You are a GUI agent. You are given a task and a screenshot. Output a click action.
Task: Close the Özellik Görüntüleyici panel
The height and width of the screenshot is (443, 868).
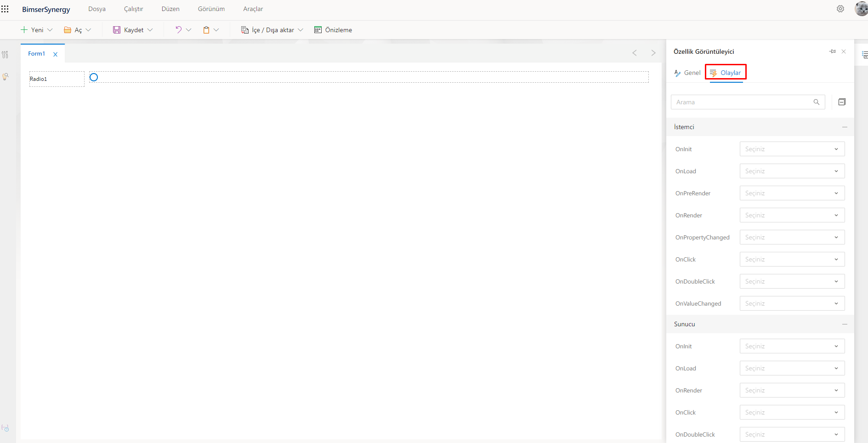844,51
